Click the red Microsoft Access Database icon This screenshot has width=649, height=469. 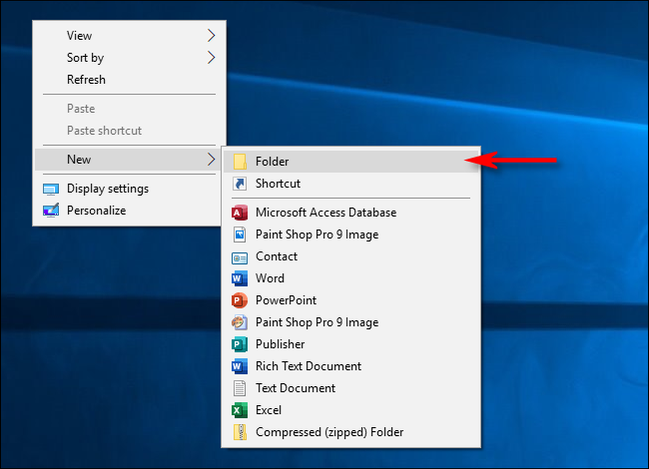pyautogui.click(x=239, y=212)
